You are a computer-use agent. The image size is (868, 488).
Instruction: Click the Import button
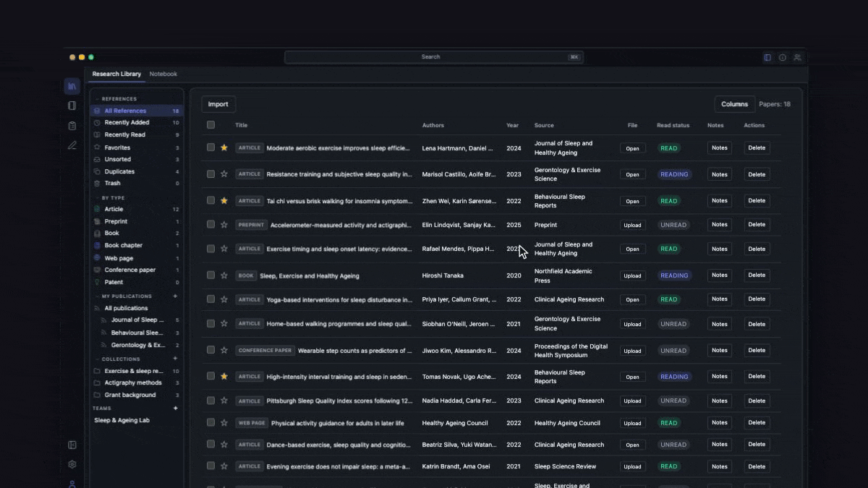pos(218,104)
